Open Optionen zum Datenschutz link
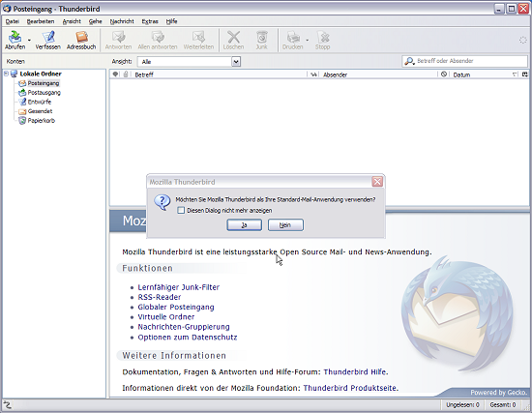Image resolution: width=532 pixels, height=413 pixels. click(188, 338)
